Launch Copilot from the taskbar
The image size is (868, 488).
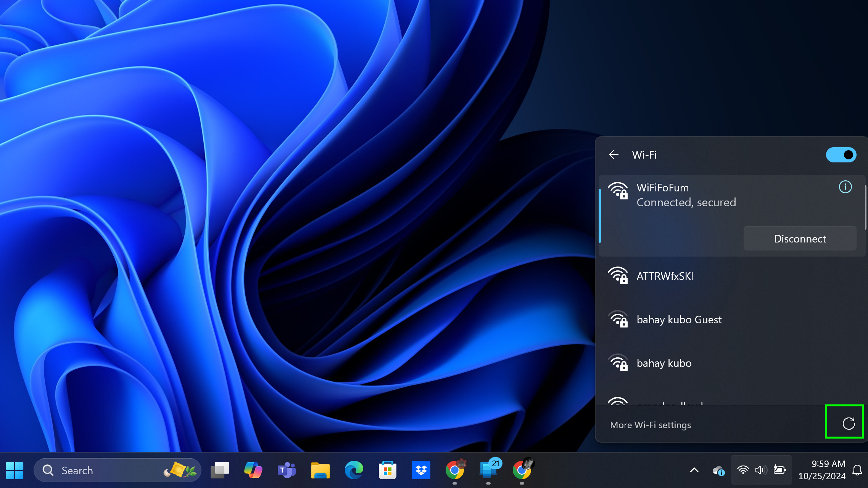tap(253, 470)
